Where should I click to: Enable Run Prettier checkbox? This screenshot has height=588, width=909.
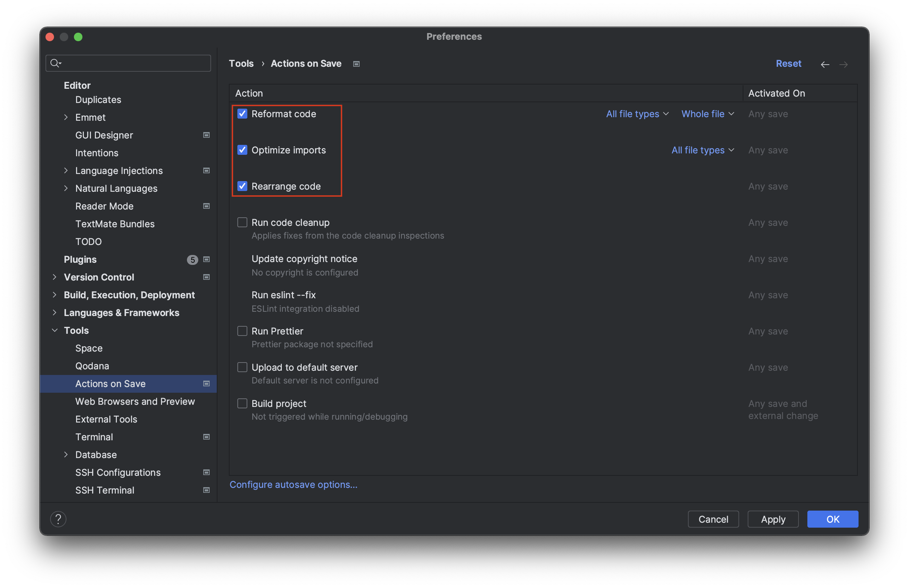[x=242, y=331]
